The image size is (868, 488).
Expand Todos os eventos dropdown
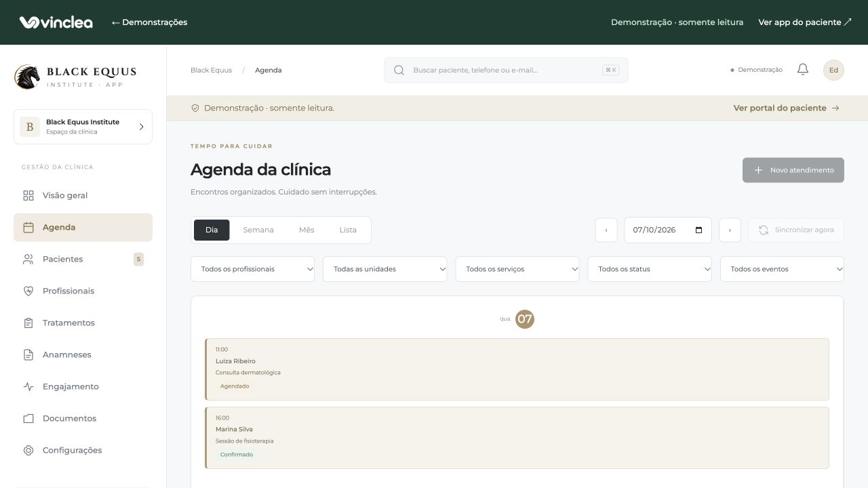pyautogui.click(x=782, y=269)
